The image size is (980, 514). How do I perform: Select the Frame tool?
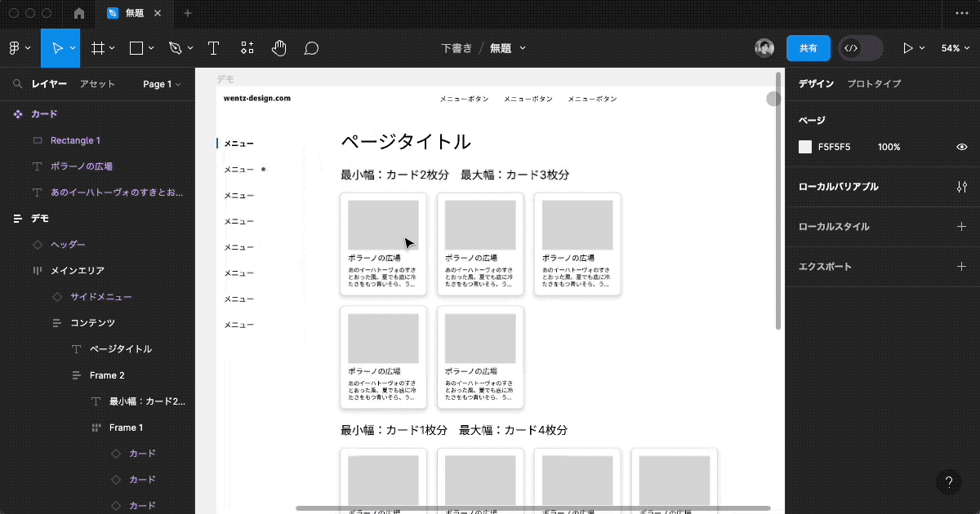pos(97,48)
